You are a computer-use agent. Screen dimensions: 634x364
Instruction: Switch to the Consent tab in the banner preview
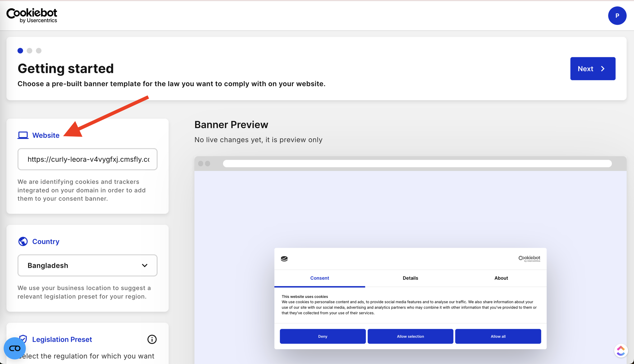click(x=320, y=278)
